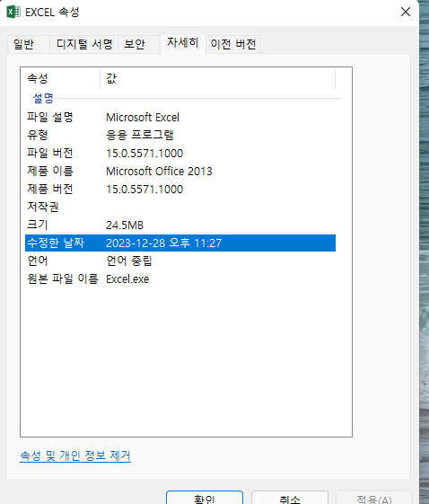Click the Excel.exe file name value
The height and width of the screenshot is (504, 429).
[x=127, y=279]
